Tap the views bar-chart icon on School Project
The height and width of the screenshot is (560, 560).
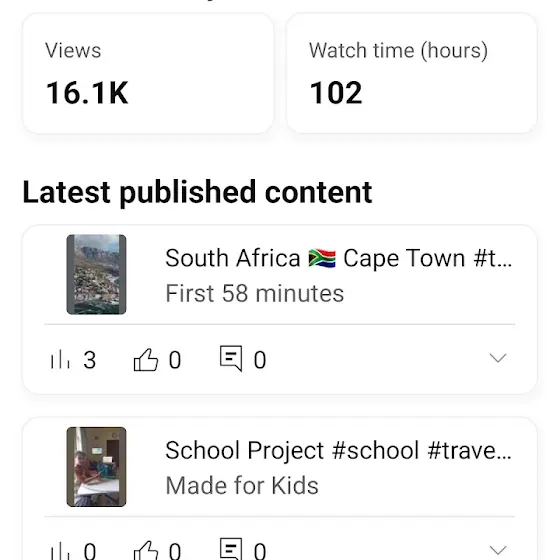(60, 551)
